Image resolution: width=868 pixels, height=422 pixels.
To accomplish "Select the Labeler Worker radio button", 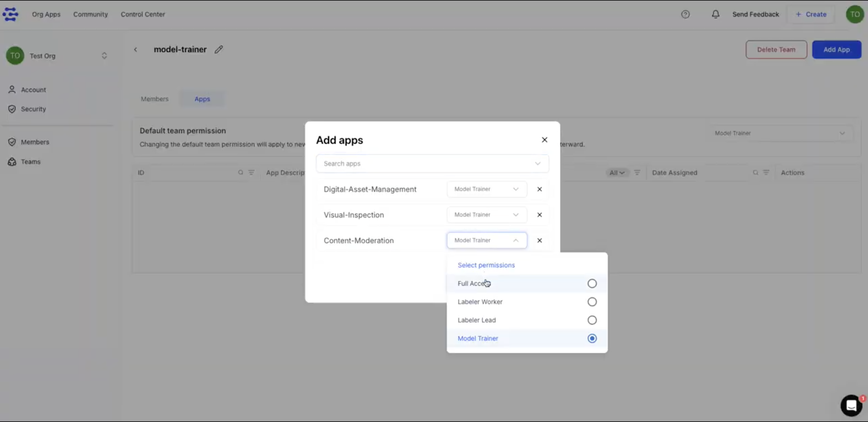I will point(592,302).
